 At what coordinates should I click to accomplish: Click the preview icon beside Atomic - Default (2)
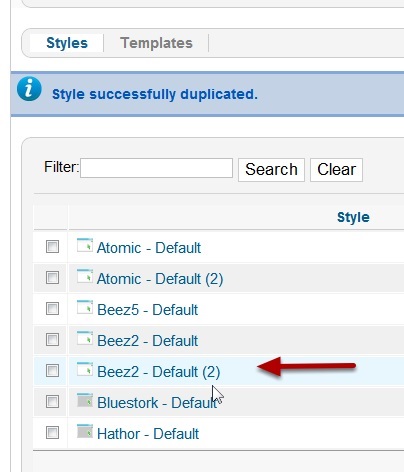[x=85, y=276]
